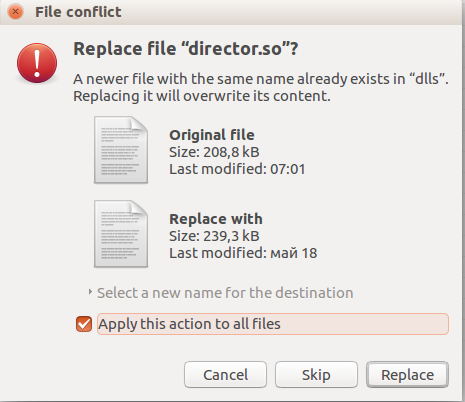Click the "File conflict" window title
Viewport: 465px width, 402px height.
pos(78,12)
